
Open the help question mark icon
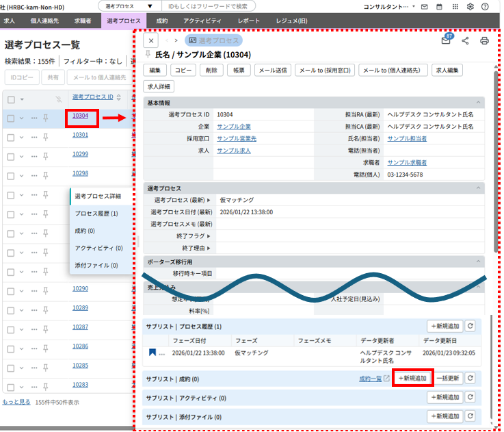point(486,6)
